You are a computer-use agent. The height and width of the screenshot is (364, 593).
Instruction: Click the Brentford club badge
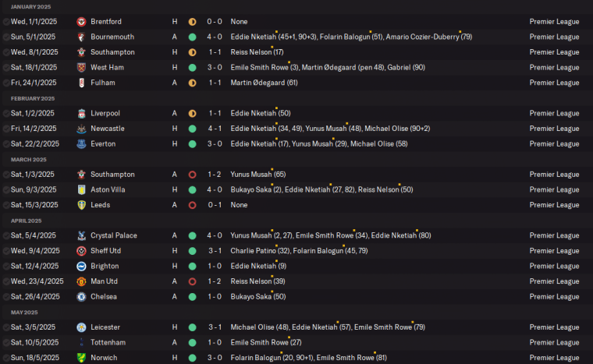pos(82,22)
